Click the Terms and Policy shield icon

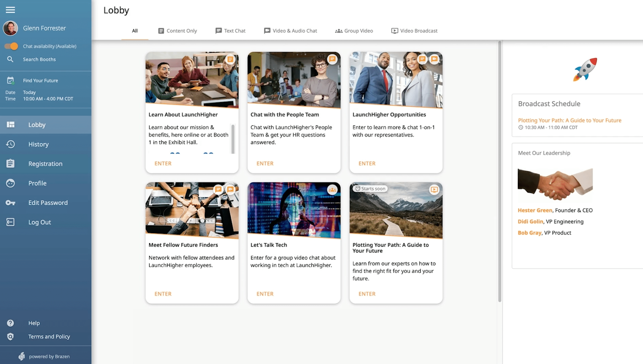(x=10, y=337)
